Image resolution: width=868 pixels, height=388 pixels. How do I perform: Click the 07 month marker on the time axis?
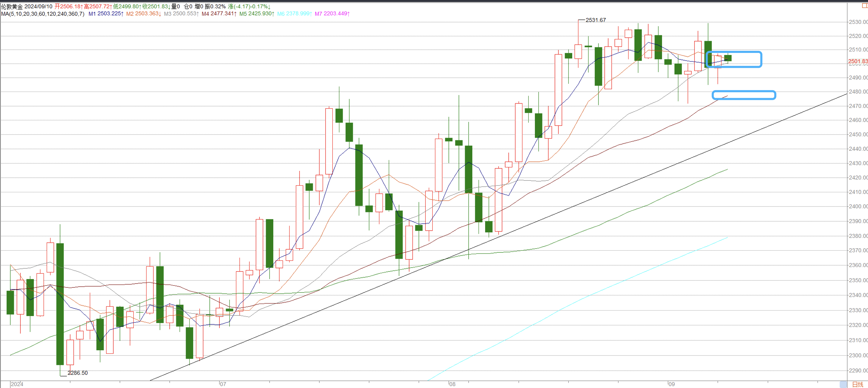coord(223,384)
